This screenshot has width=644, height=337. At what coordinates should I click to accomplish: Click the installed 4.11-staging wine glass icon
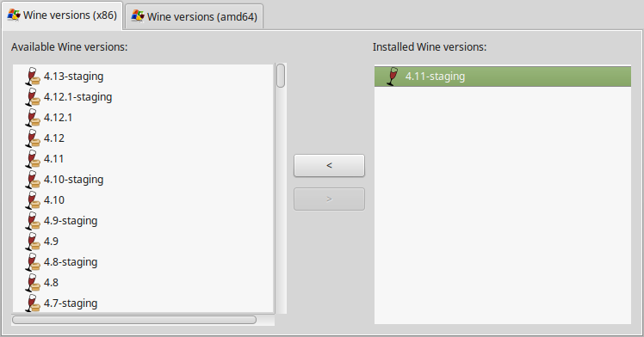click(393, 77)
